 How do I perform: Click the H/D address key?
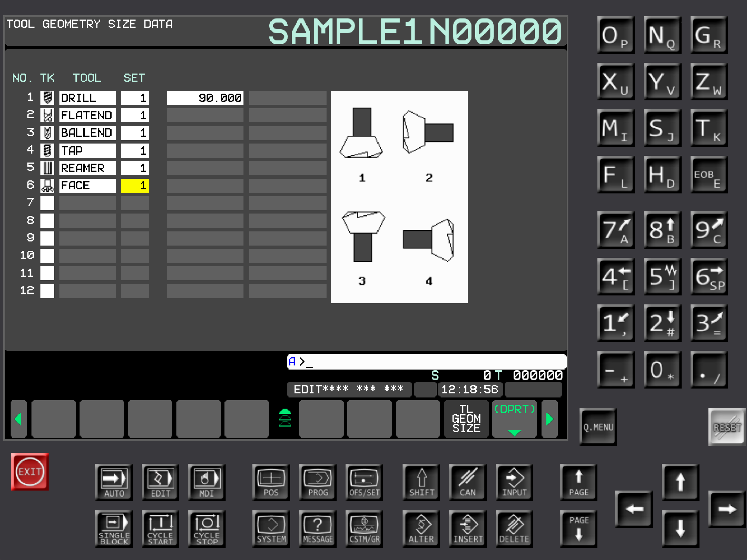[x=662, y=174]
